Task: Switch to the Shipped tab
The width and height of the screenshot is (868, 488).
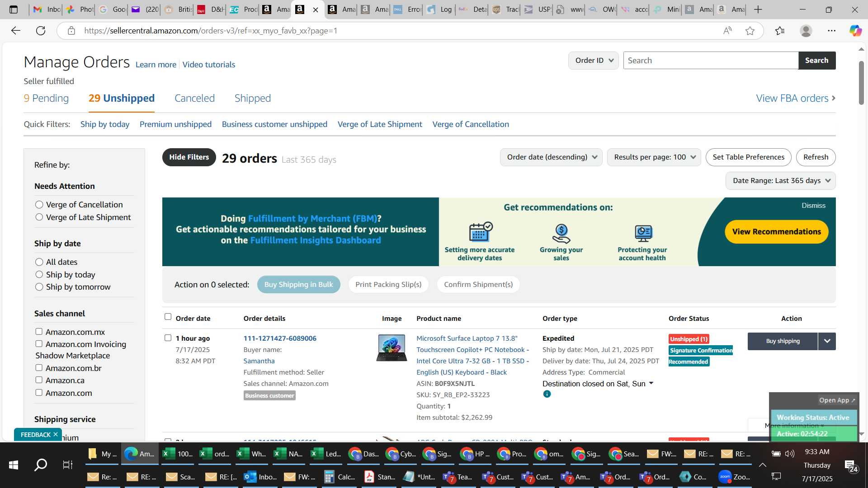Action: click(x=253, y=98)
